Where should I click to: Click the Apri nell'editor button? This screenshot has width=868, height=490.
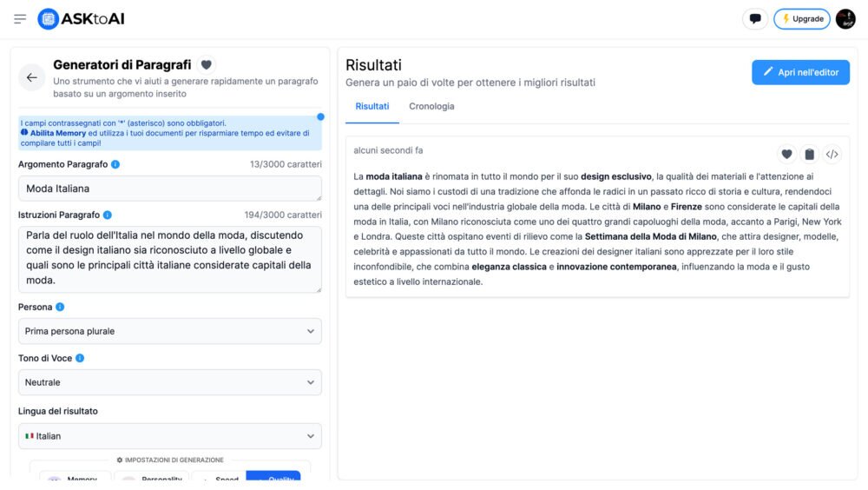click(x=800, y=72)
